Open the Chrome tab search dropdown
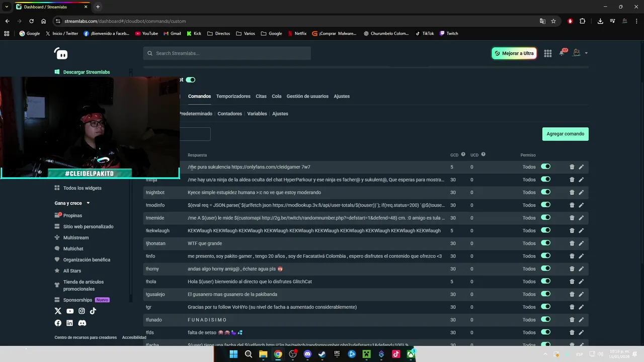This screenshot has height=362, width=644. tap(7, 7)
